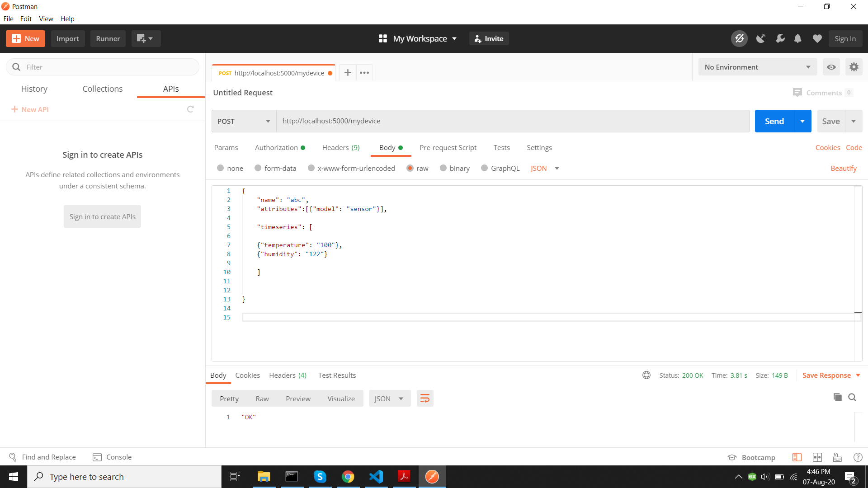Switch to two-pane view layout

[x=817, y=457]
